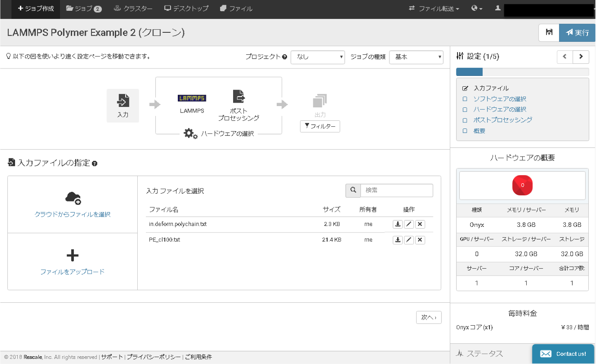Click the Rescale footer link

pos(33,357)
